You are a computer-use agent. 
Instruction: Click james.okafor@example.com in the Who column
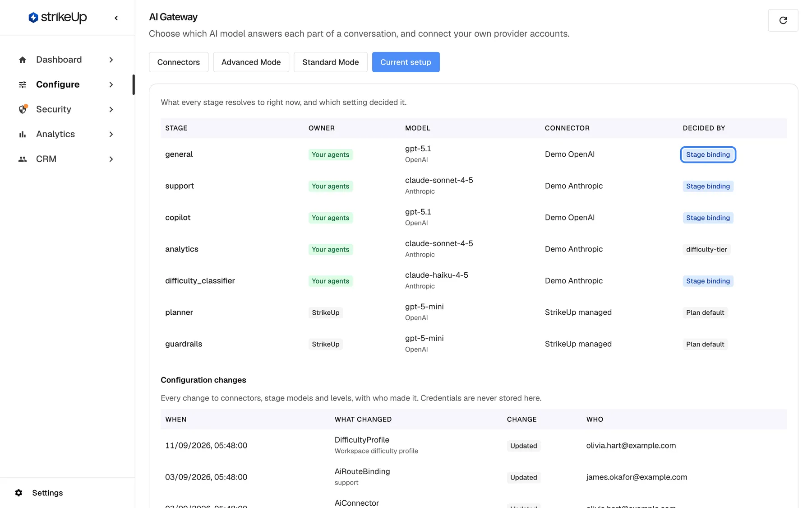(637, 477)
